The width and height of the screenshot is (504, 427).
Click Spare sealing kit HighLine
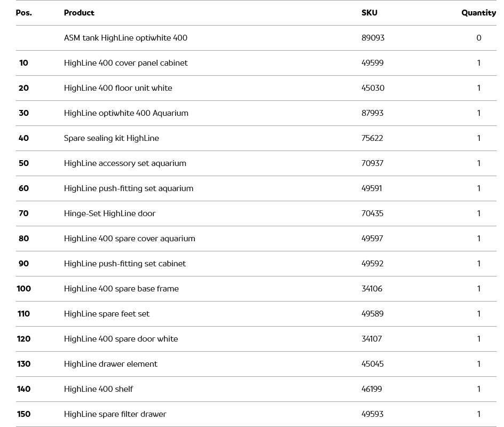coord(111,138)
